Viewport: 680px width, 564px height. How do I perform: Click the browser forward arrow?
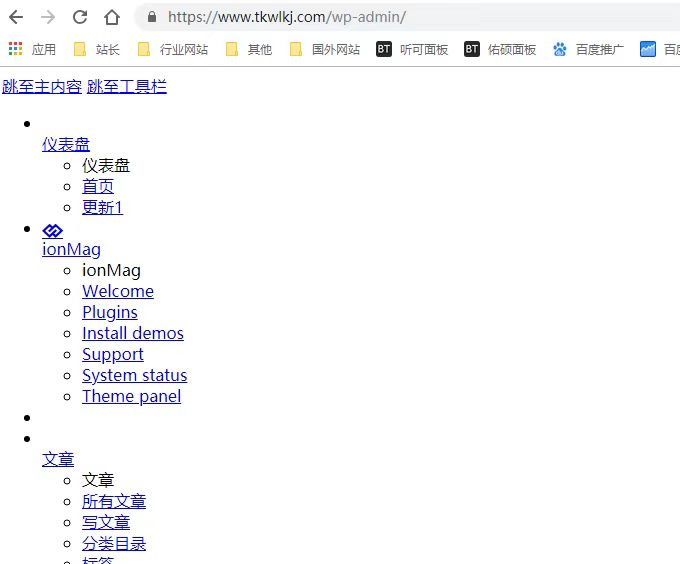click(x=48, y=17)
